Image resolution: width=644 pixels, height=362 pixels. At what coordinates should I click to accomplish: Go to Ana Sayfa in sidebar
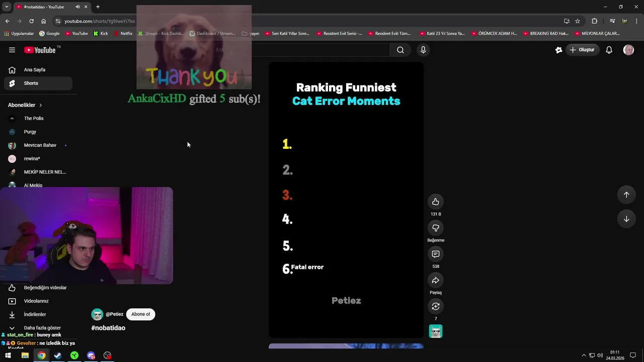(x=38, y=70)
